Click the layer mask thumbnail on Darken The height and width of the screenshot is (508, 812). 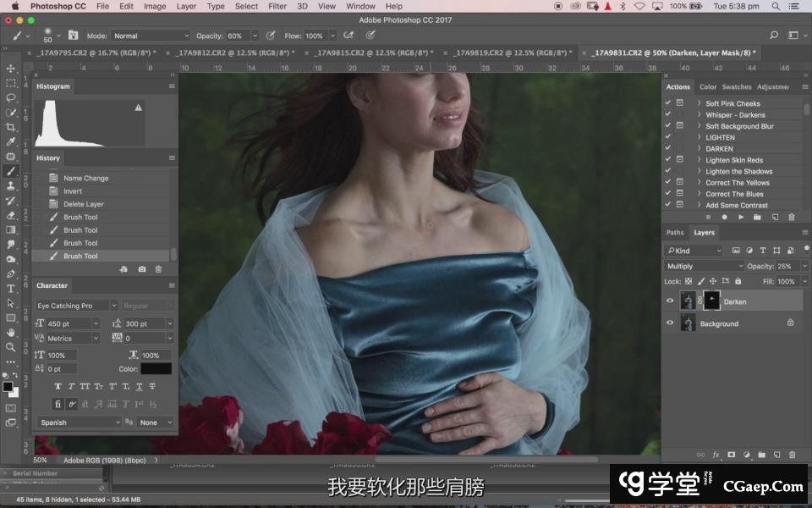pyautogui.click(x=711, y=301)
